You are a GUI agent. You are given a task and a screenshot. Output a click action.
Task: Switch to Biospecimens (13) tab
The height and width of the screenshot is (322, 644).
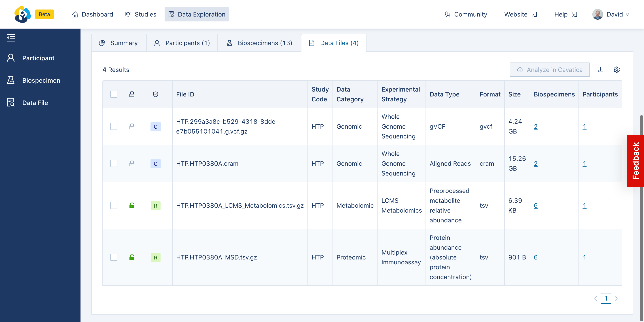[259, 43]
